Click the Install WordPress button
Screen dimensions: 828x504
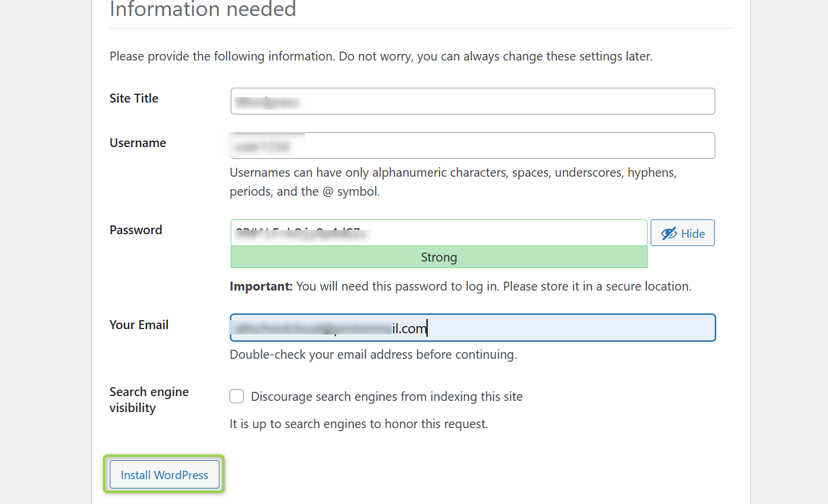(x=164, y=475)
